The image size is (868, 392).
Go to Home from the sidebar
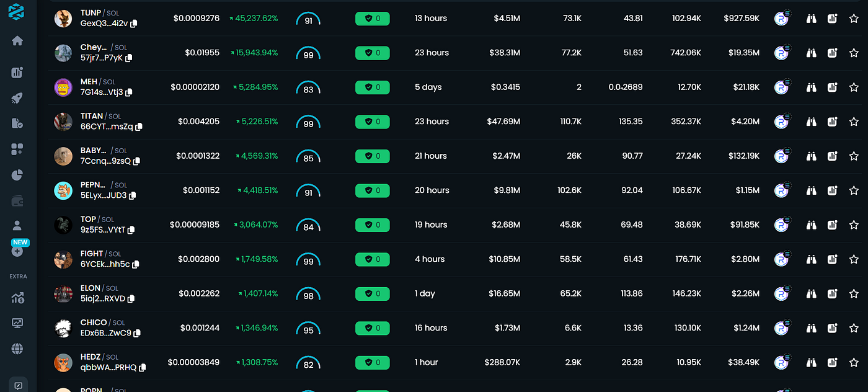pyautogui.click(x=17, y=40)
